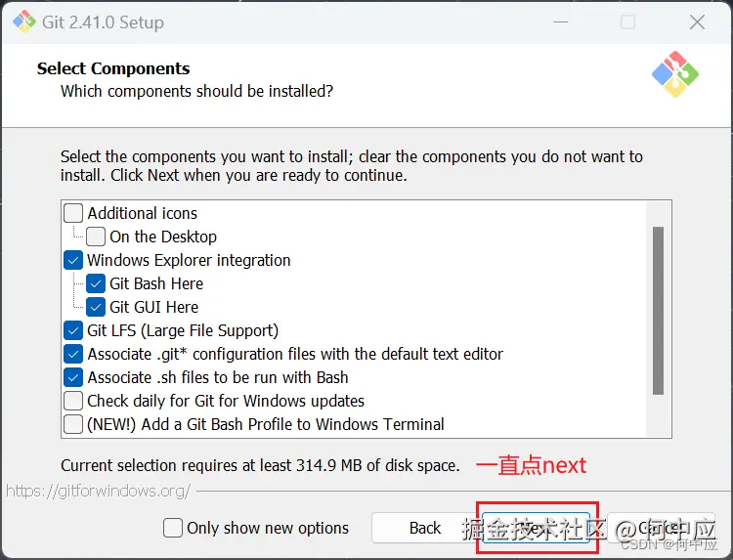Toggle Git LFS (Large File Support)
This screenshot has width=733, height=560.
click(x=73, y=330)
